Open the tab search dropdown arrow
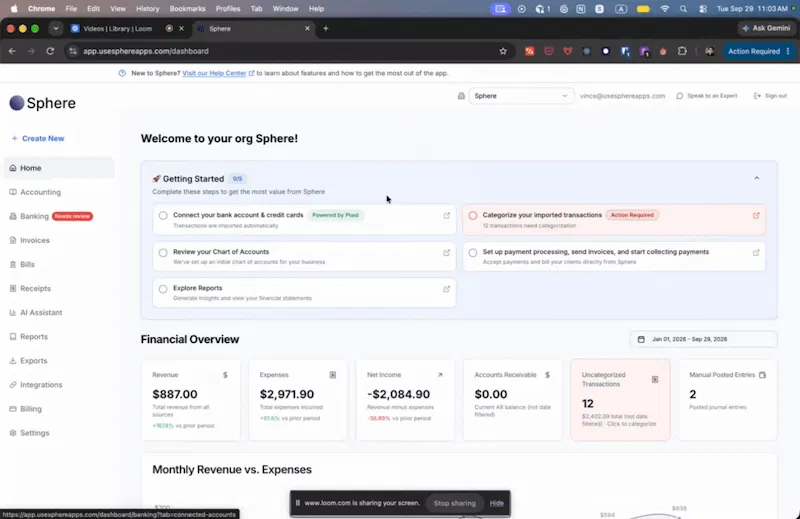The height and width of the screenshot is (519, 800). (56, 29)
